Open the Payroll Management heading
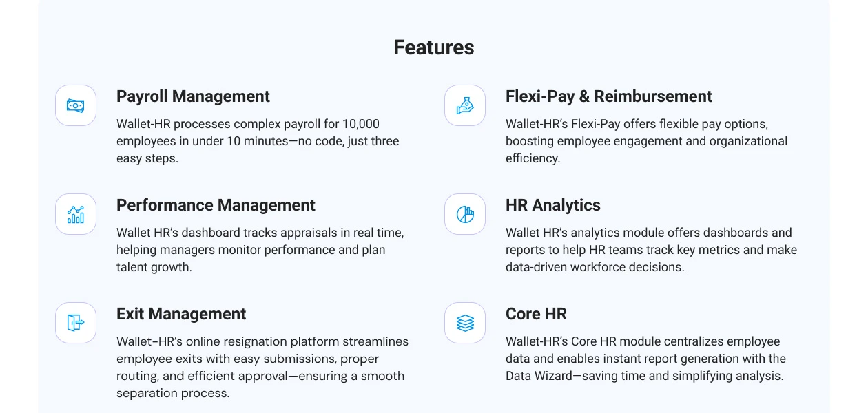This screenshot has width=868, height=413. pyautogui.click(x=193, y=96)
